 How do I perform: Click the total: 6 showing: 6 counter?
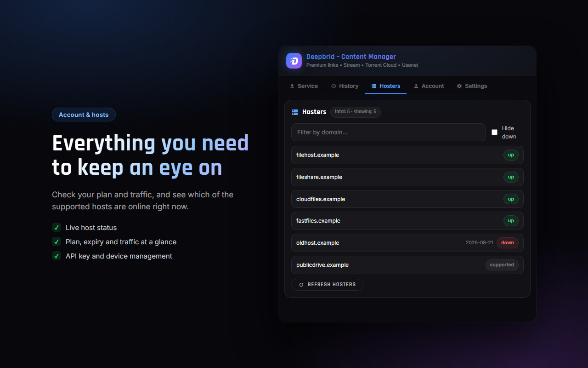pos(356,112)
